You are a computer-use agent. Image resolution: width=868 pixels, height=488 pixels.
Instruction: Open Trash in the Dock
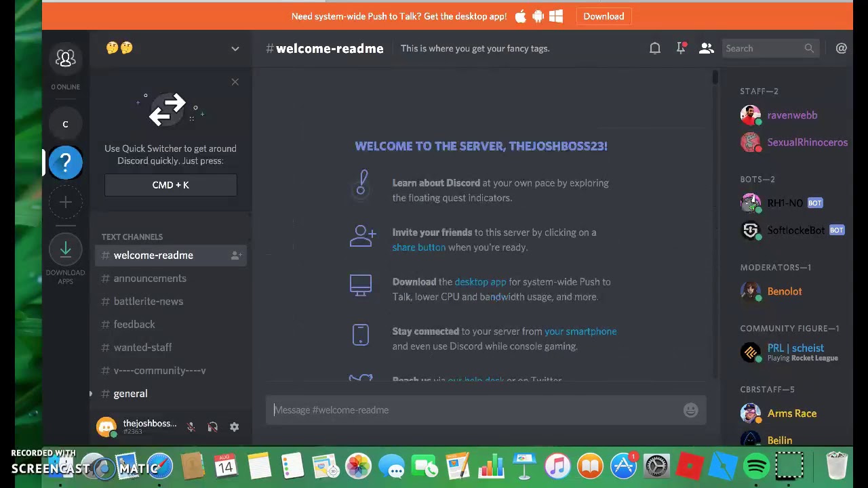(x=837, y=466)
